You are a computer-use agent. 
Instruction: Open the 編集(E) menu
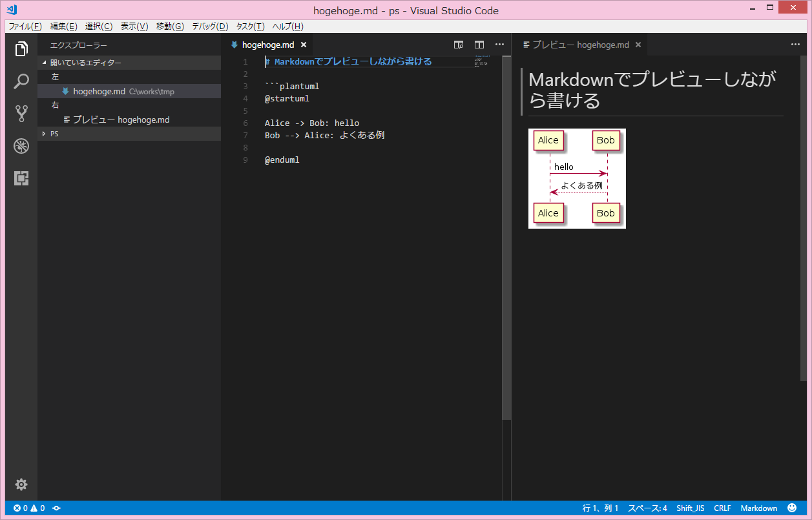click(x=63, y=26)
